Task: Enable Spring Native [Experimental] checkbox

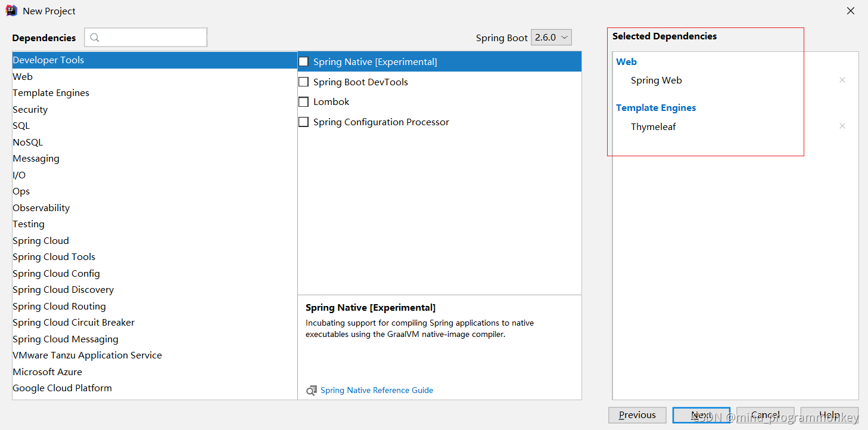Action: tap(304, 61)
